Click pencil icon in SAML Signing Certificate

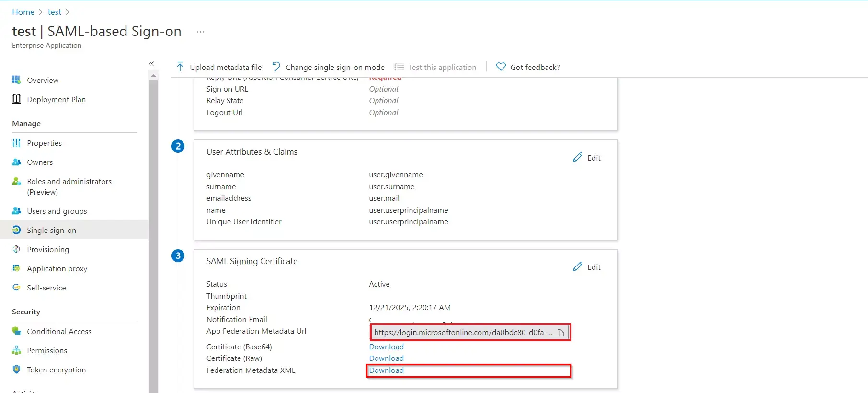(x=578, y=267)
